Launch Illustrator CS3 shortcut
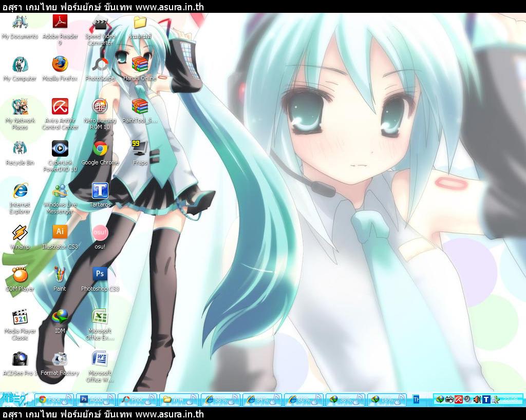Screen dimensions: 526x420 coord(60,237)
